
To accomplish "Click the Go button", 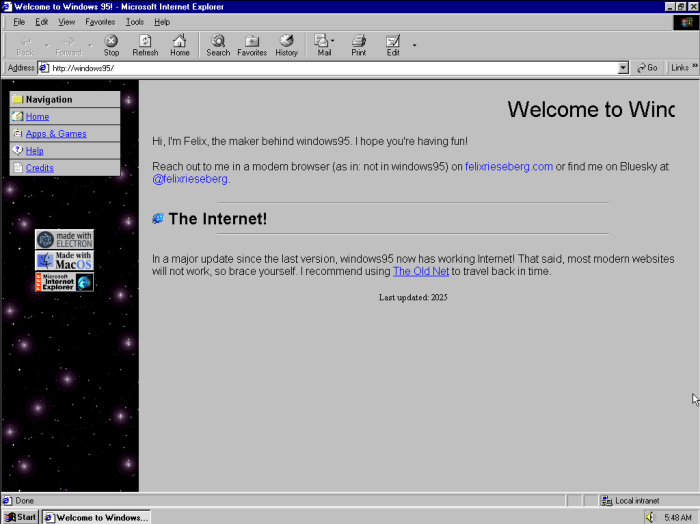I will (x=647, y=68).
